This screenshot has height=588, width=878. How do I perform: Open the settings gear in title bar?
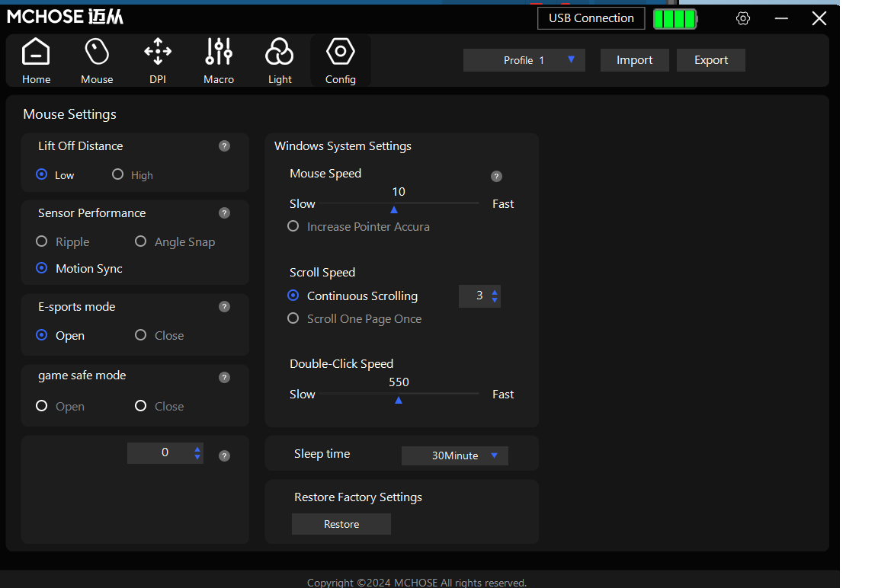click(742, 18)
